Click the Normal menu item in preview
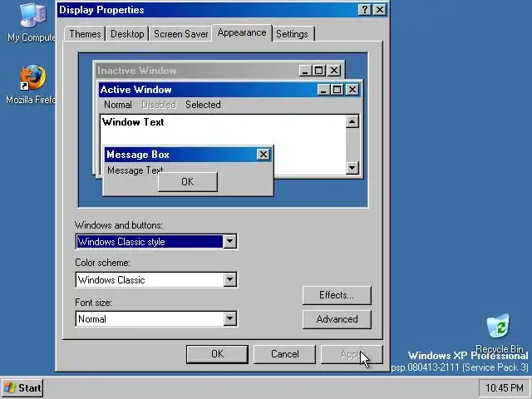This screenshot has width=532, height=399. point(118,105)
